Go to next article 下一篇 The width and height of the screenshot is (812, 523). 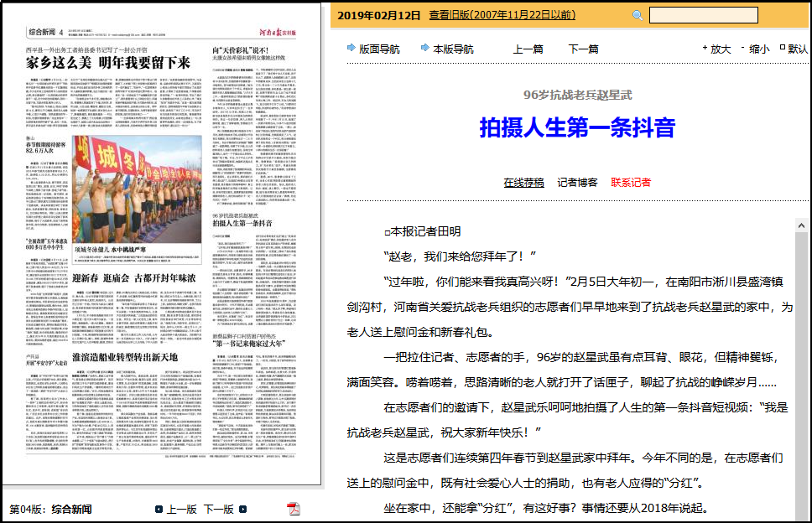[x=583, y=49]
